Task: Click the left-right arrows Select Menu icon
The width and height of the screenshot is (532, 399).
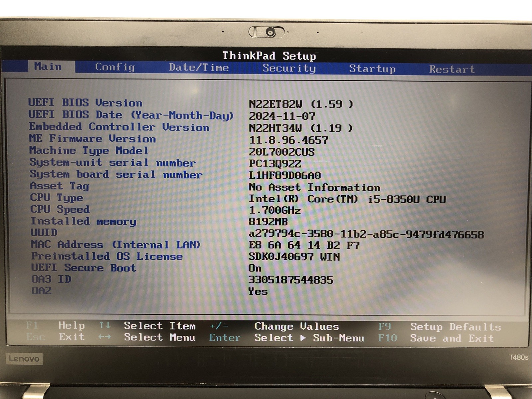Action: [x=105, y=337]
